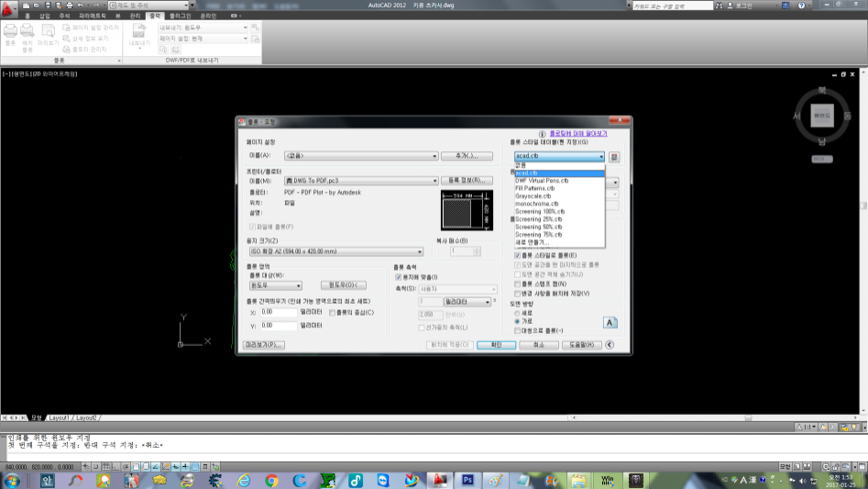The height and width of the screenshot is (489, 868).
Task: Click the Add page setup button
Action: 467,156
